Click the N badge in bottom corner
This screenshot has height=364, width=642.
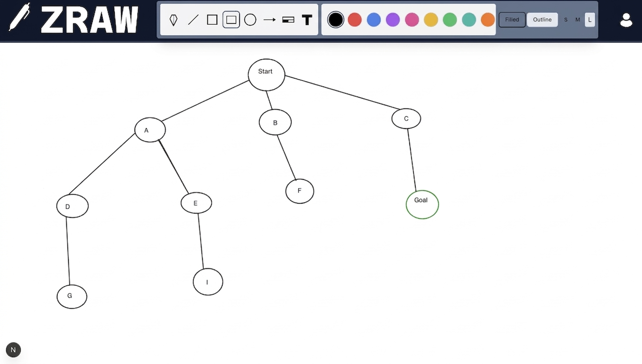(x=13, y=350)
